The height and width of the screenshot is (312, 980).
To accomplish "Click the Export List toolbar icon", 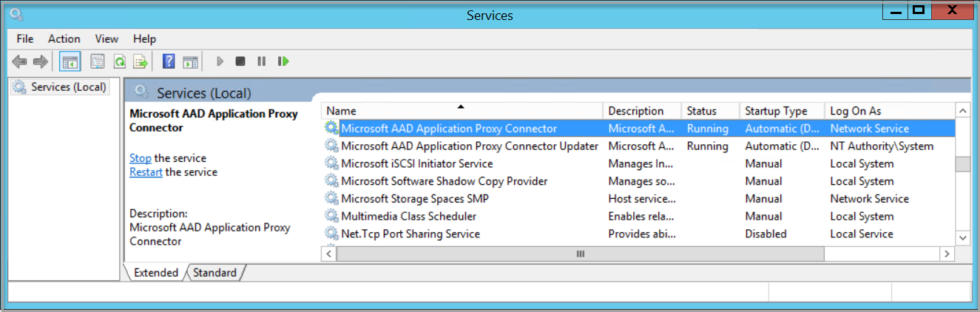I will click(x=141, y=61).
